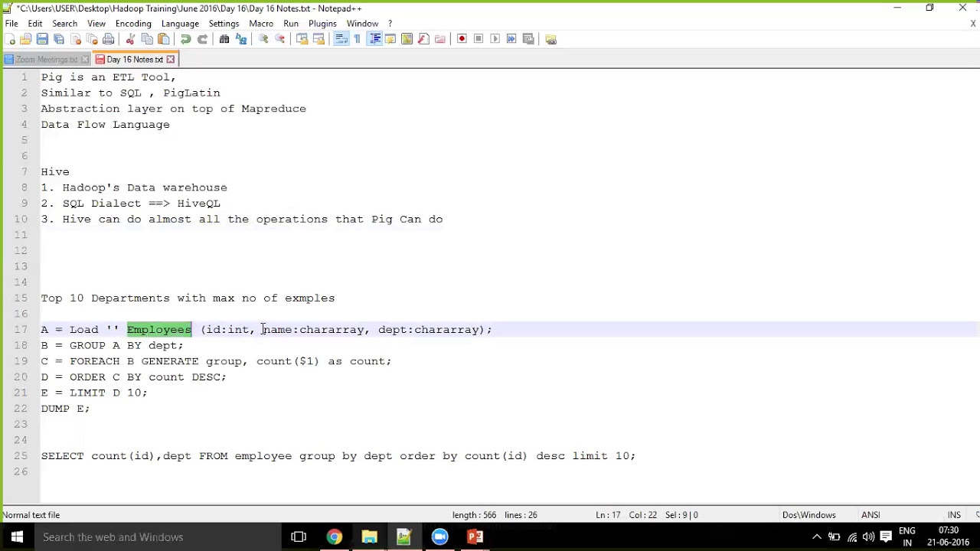
Task: Start macro recording with red dot
Action: (462, 39)
